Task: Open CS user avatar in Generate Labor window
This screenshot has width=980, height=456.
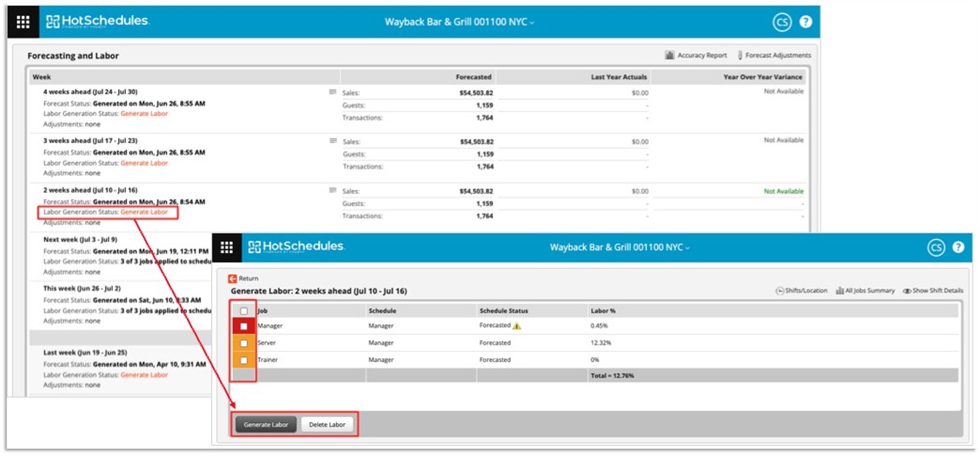Action: pos(936,248)
